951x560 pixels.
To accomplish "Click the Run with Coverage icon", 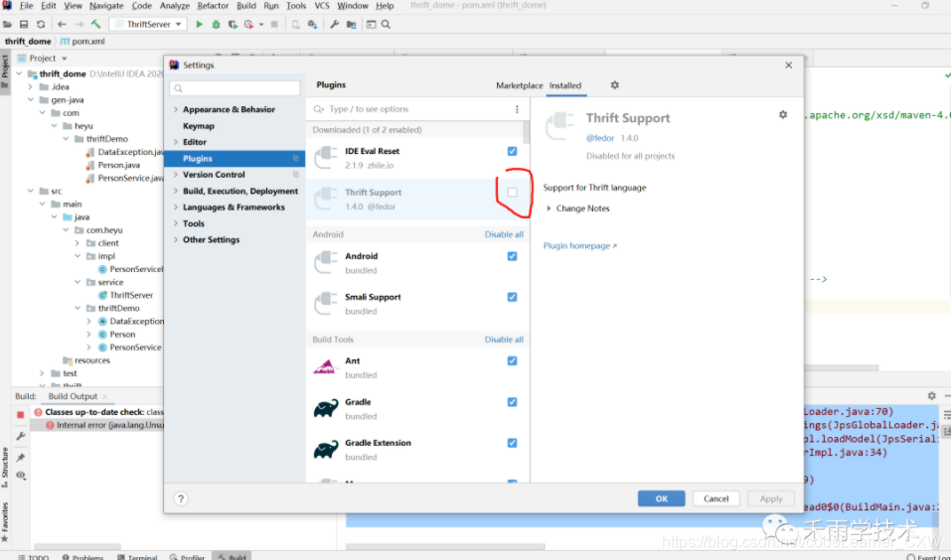I will coord(233,24).
